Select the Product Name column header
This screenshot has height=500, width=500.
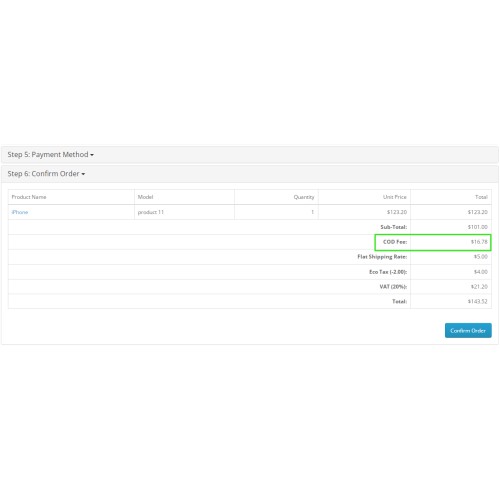point(29,197)
